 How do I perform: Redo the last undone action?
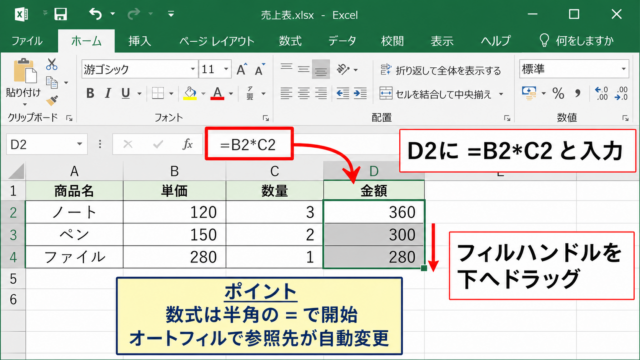133,14
